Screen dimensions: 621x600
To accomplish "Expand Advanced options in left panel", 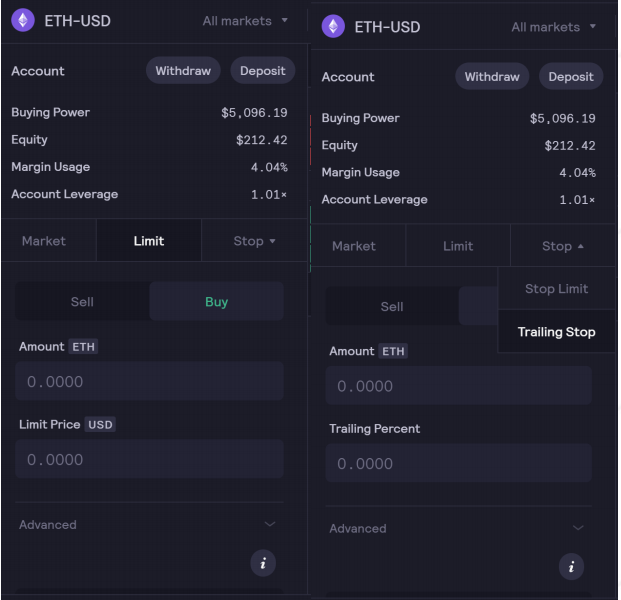I will [x=149, y=525].
